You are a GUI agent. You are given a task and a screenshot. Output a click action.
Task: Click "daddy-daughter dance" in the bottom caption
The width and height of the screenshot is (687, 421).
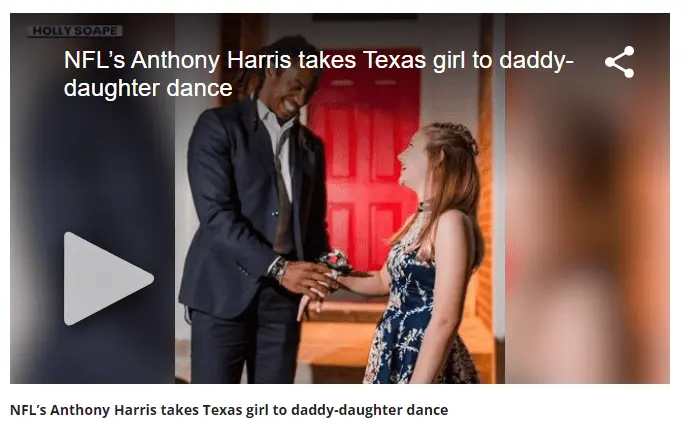pyautogui.click(x=369, y=410)
